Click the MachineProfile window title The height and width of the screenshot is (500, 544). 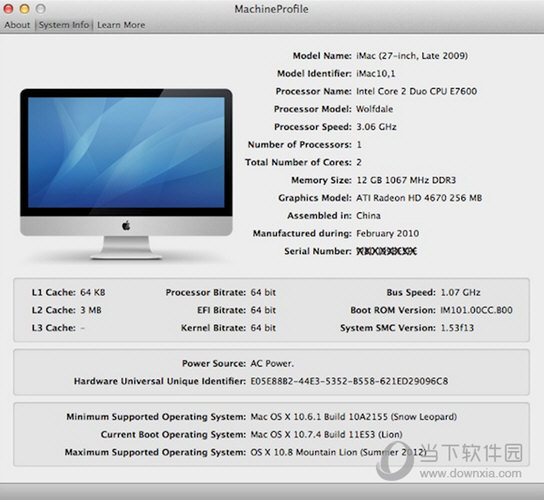tap(271, 9)
